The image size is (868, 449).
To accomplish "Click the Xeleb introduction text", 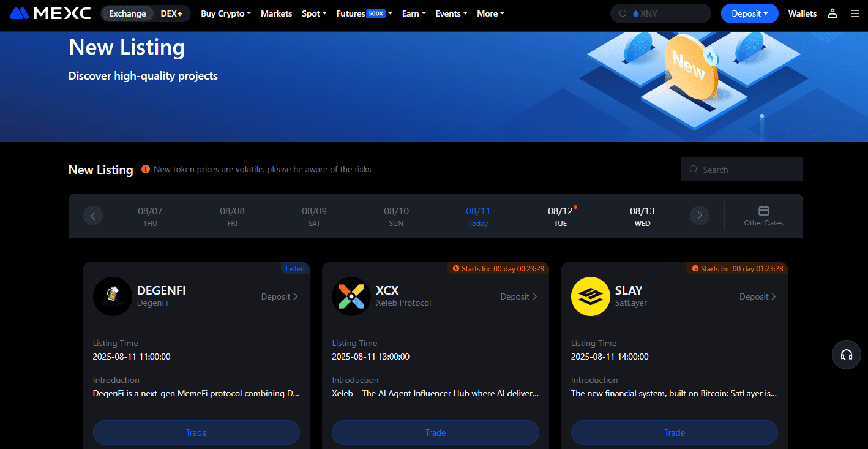I will tap(435, 393).
